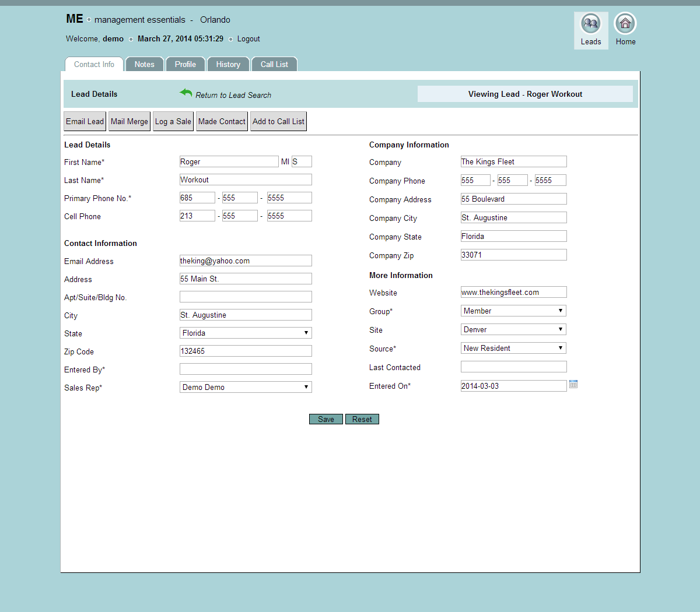This screenshot has height=612, width=700.
Task: Open the Profile tab
Action: (185, 64)
